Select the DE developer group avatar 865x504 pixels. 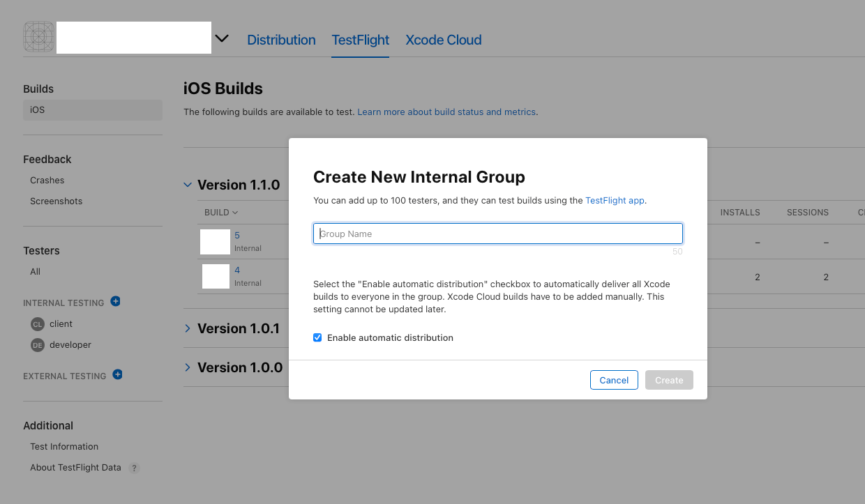click(x=37, y=345)
